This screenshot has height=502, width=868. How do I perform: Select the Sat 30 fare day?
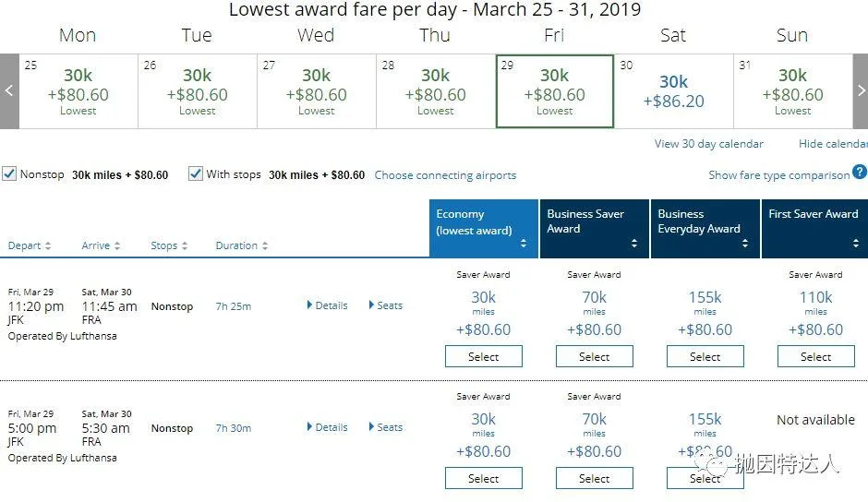click(x=673, y=91)
